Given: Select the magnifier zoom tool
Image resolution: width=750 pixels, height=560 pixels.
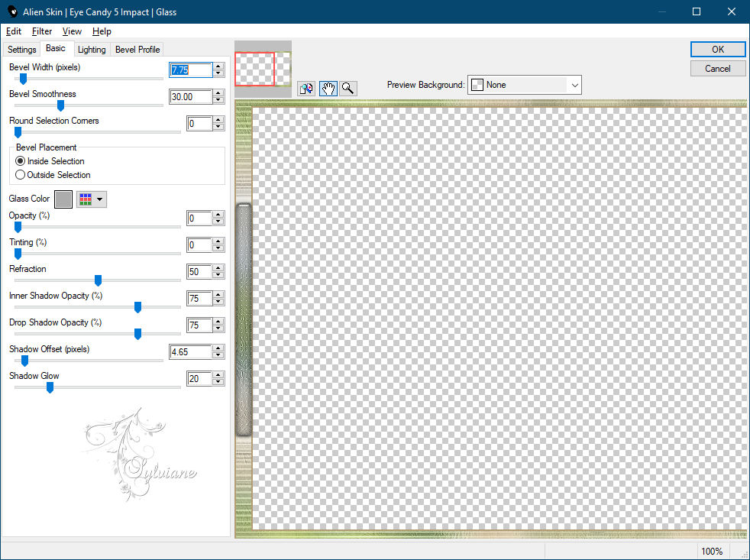Looking at the screenshot, I should [348, 89].
